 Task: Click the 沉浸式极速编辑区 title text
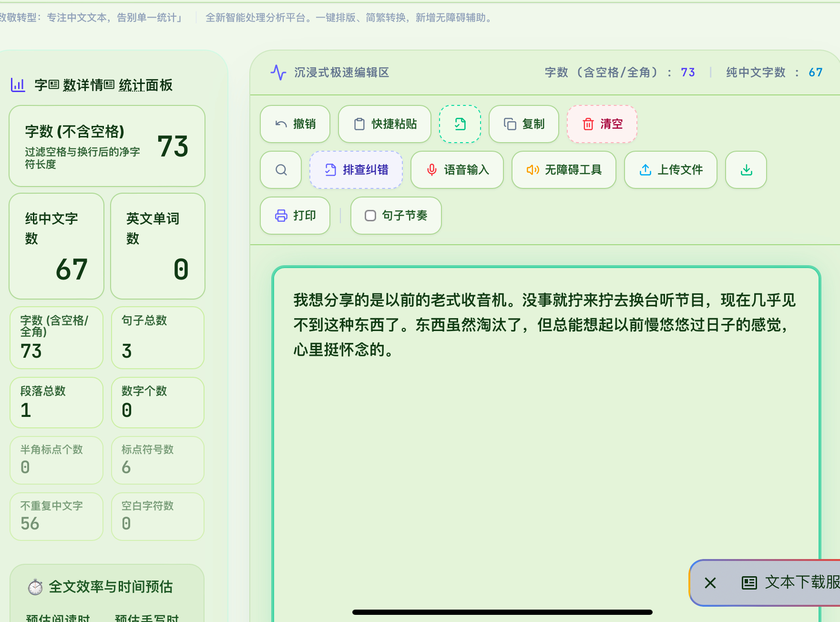(342, 73)
